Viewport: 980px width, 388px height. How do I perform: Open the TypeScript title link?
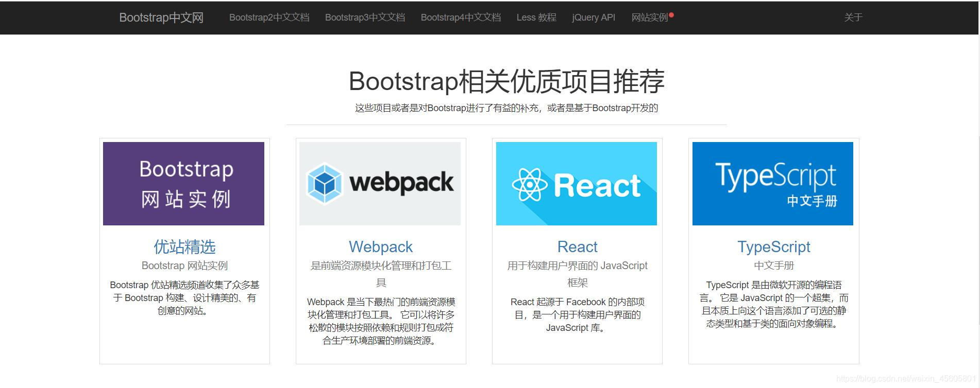pyautogui.click(x=774, y=247)
